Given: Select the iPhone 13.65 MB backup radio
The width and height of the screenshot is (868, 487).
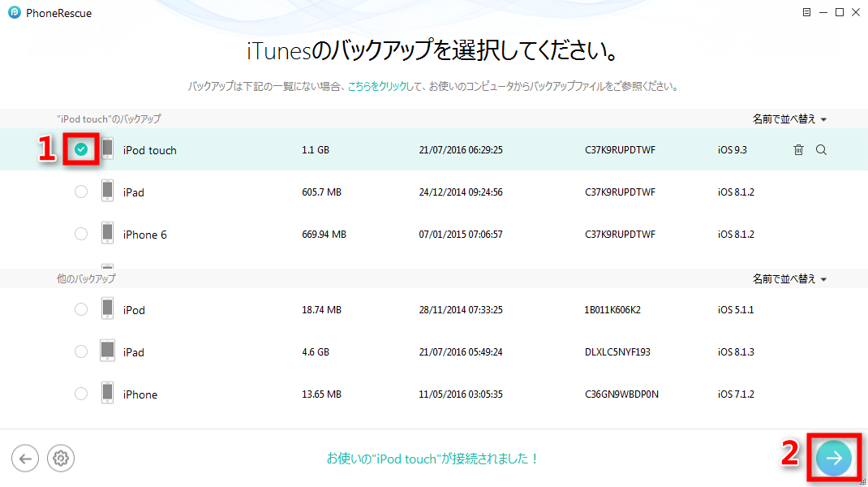Looking at the screenshot, I should point(81,394).
